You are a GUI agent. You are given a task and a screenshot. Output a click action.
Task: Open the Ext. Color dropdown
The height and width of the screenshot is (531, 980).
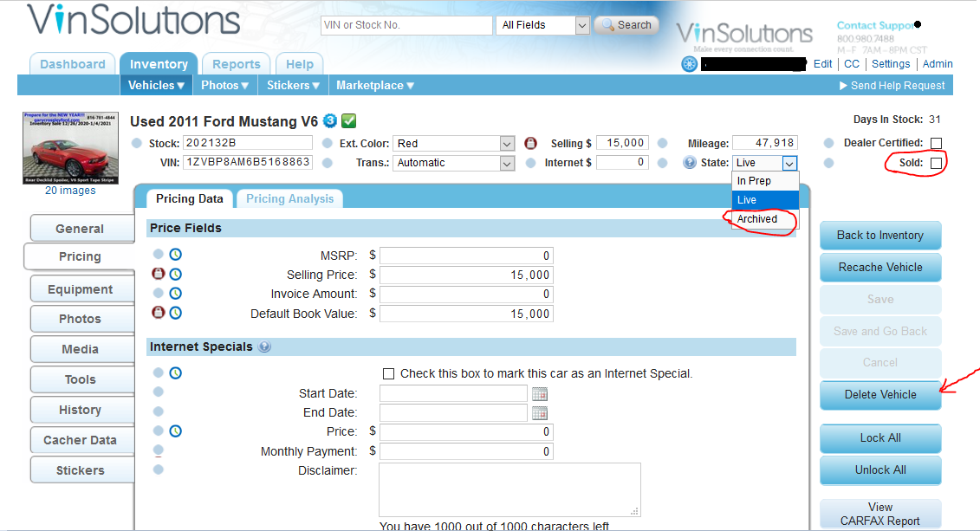(507, 144)
